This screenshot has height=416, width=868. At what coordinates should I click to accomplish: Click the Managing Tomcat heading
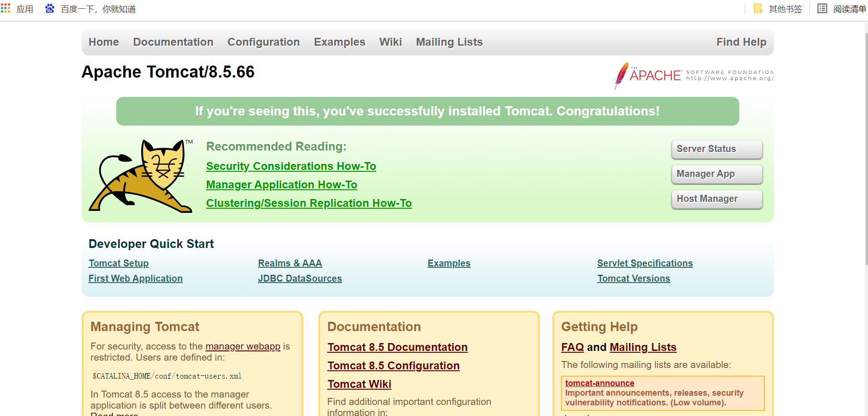tap(145, 327)
